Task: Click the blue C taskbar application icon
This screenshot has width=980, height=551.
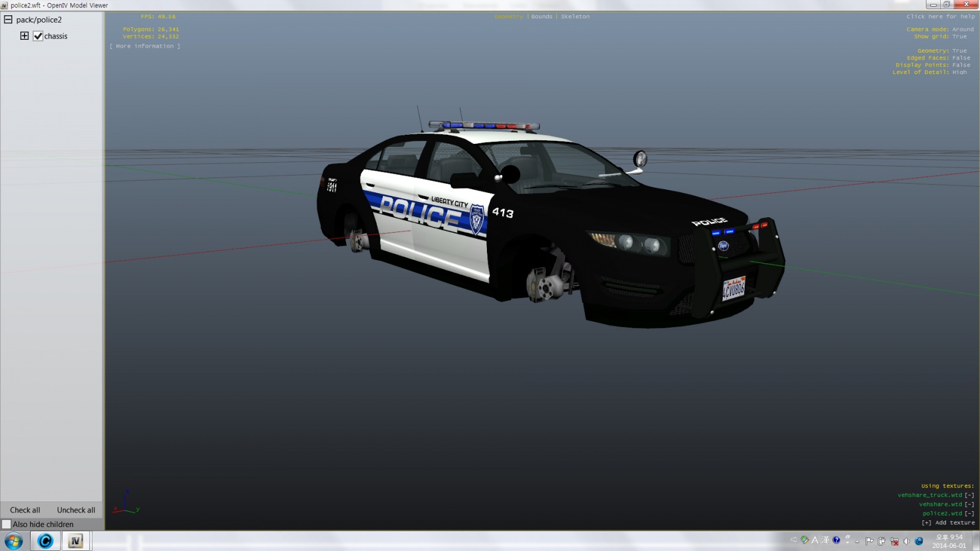Action: [x=45, y=541]
